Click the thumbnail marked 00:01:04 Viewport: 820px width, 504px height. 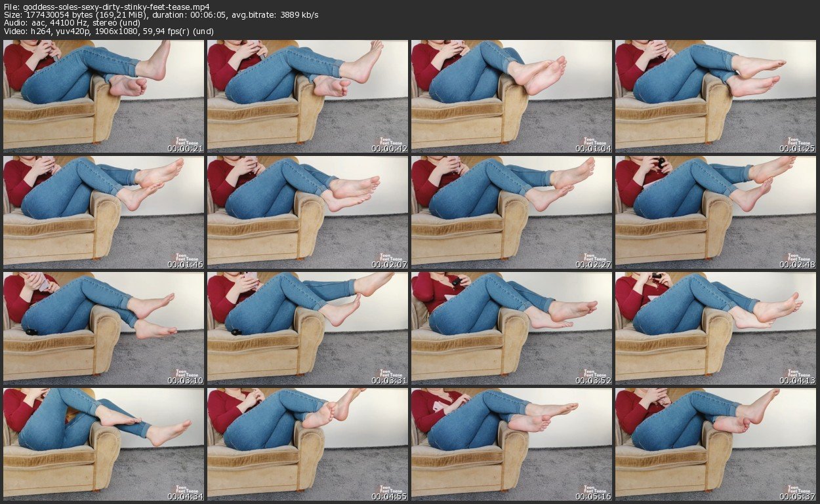[511, 96]
